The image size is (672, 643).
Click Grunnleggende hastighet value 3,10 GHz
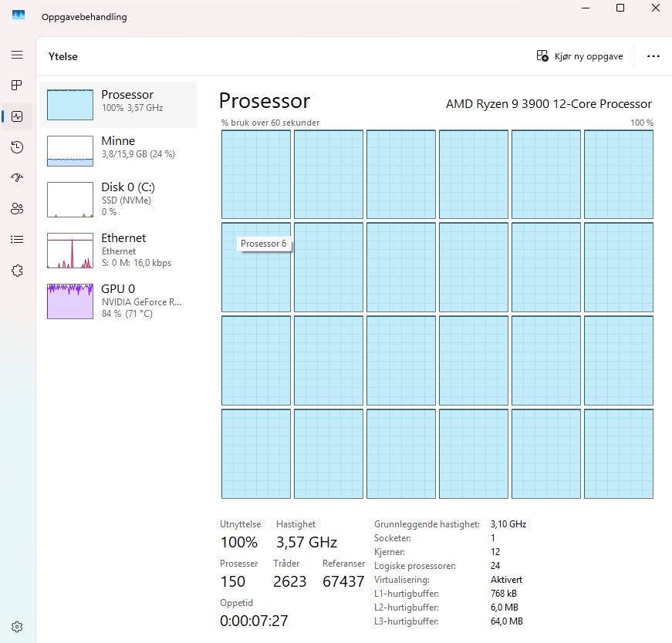pyautogui.click(x=508, y=524)
